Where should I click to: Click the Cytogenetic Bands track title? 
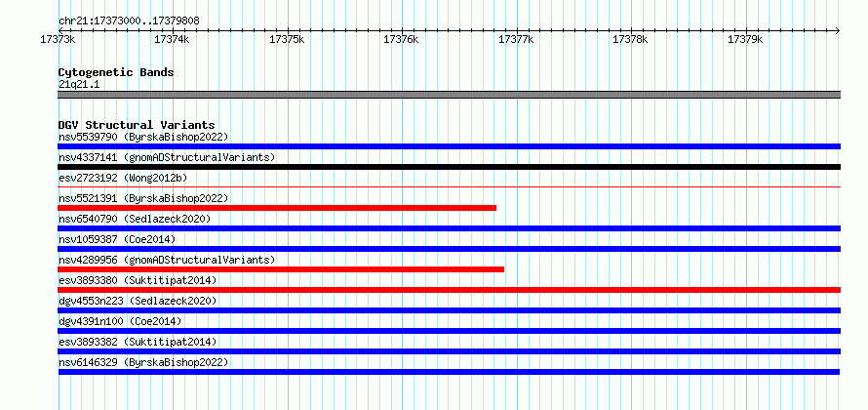click(116, 72)
